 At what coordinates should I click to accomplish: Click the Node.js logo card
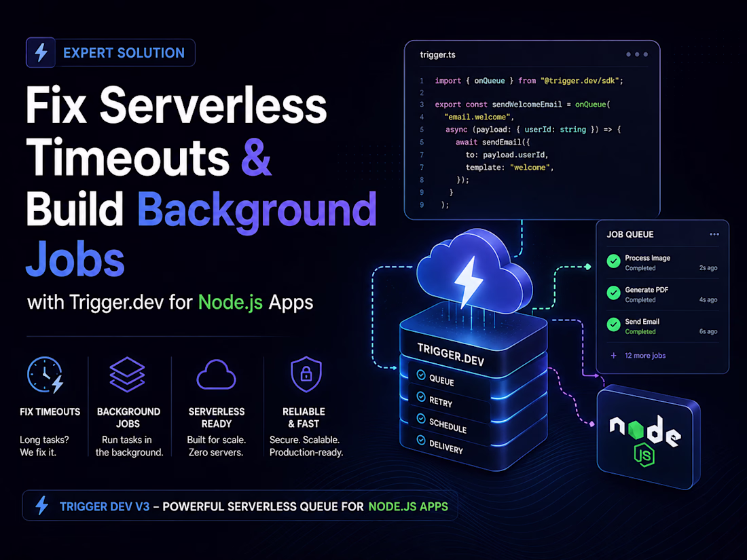click(x=648, y=437)
